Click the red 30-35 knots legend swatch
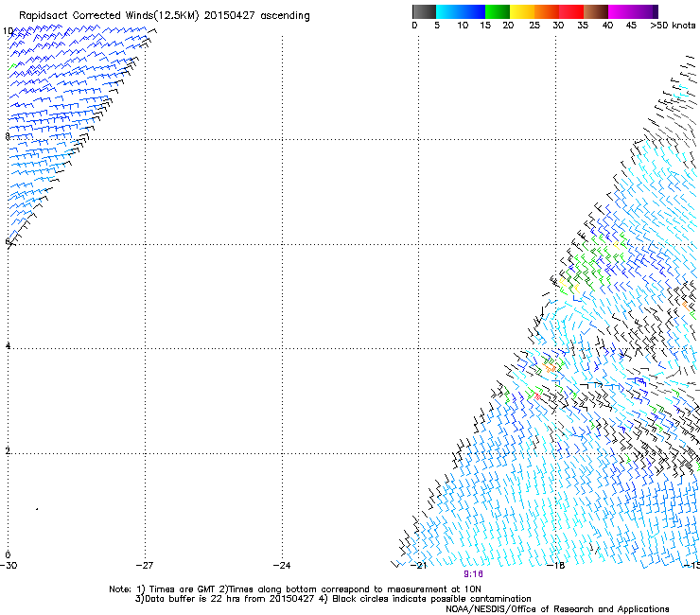The width and height of the screenshot is (700, 615). 571,11
